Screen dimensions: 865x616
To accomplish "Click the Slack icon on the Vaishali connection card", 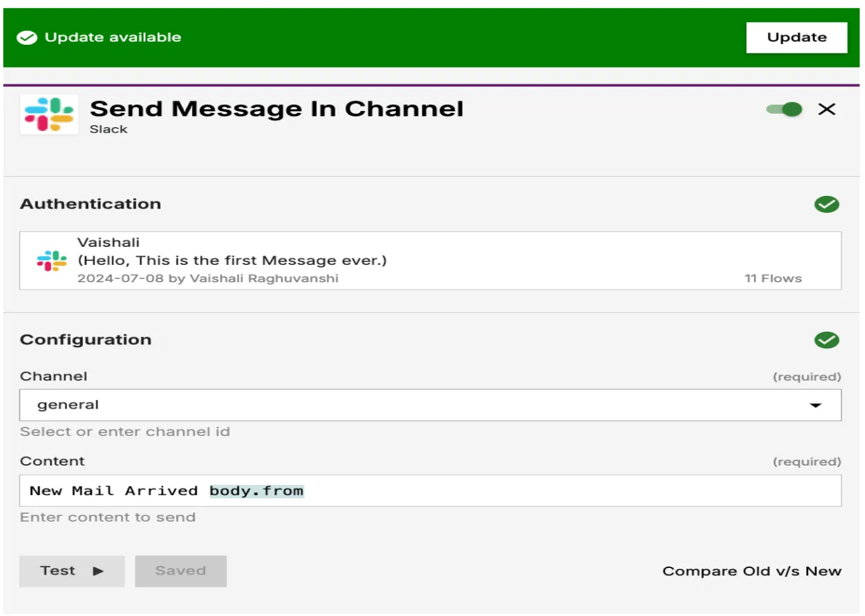I will [x=48, y=260].
